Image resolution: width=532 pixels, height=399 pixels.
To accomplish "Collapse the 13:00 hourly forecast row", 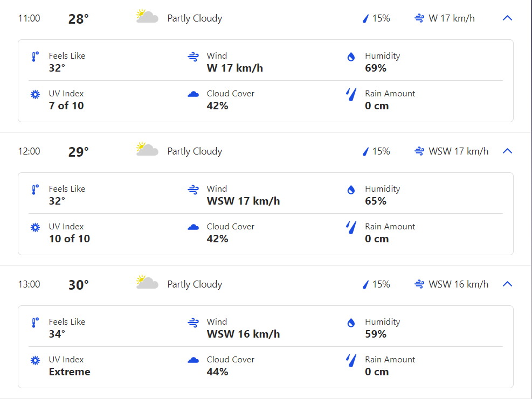I will (507, 284).
